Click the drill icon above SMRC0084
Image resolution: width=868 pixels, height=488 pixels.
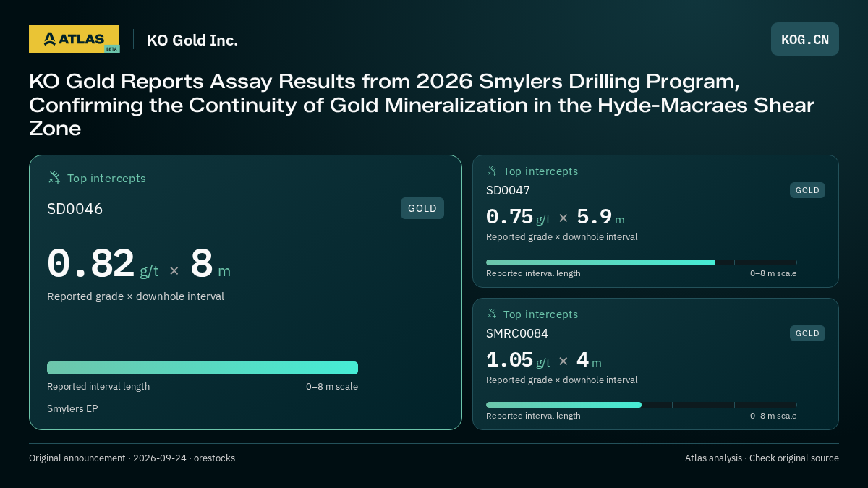492,314
